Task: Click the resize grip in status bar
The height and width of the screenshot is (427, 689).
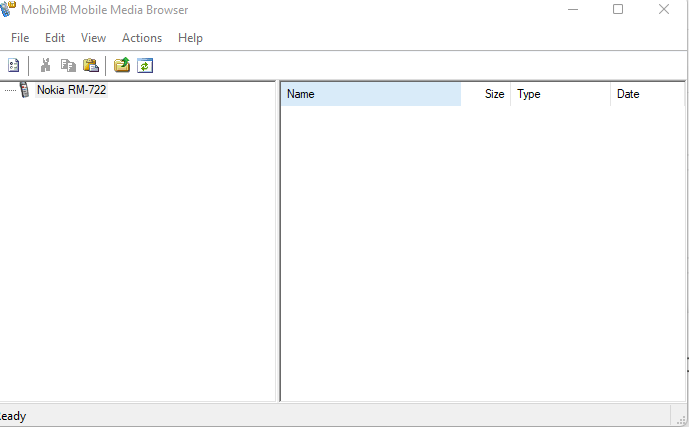Action: point(681,420)
